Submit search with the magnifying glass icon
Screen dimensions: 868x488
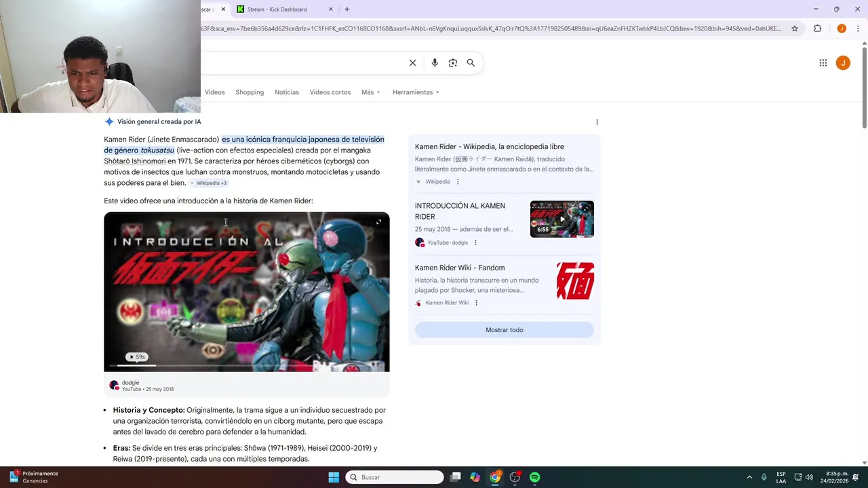pyautogui.click(x=471, y=63)
